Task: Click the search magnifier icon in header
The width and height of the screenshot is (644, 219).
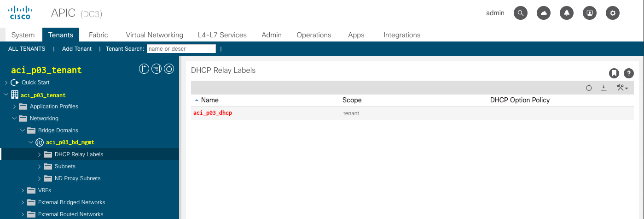Action: 521,13
